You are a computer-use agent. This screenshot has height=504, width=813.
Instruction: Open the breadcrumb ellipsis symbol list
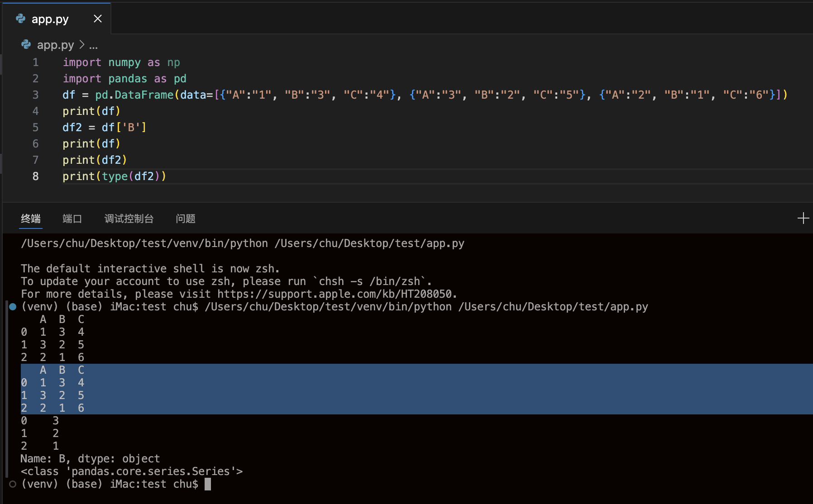tap(93, 45)
